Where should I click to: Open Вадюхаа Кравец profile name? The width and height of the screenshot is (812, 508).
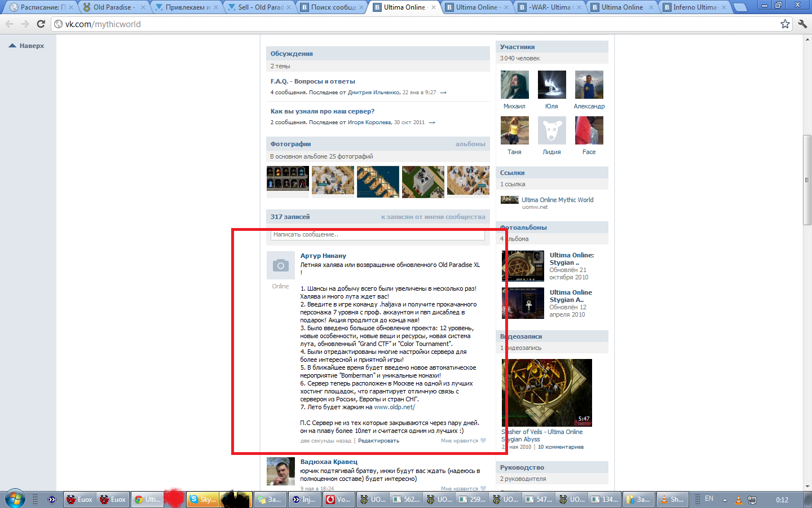click(x=329, y=462)
